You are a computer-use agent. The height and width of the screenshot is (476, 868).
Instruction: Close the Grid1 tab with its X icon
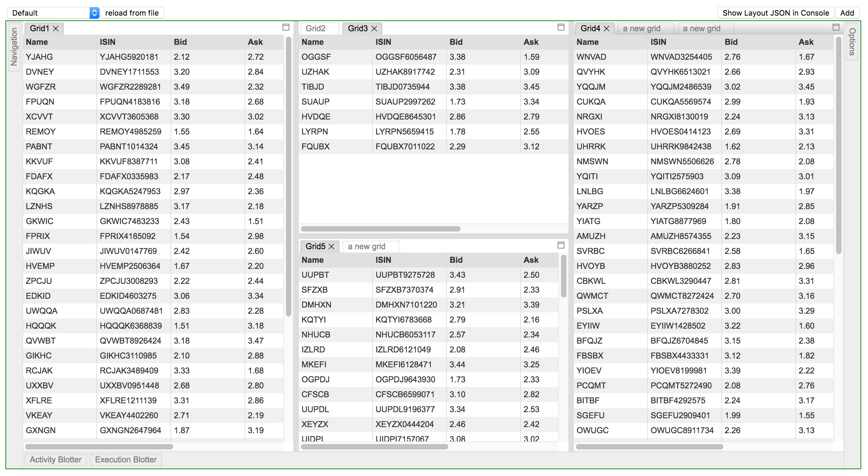coord(56,29)
